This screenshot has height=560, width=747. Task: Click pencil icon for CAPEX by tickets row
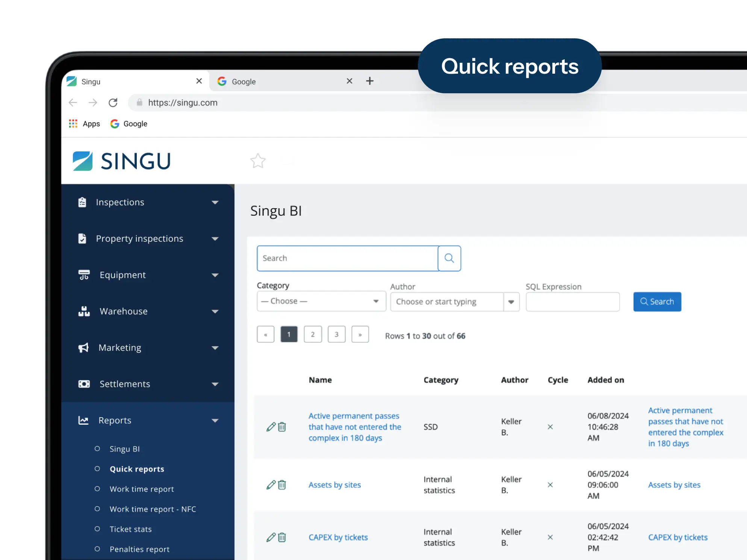271,537
